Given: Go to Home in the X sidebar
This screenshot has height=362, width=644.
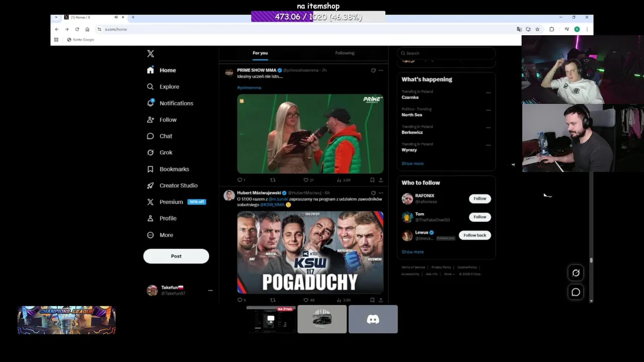Looking at the screenshot, I should coord(162,70).
